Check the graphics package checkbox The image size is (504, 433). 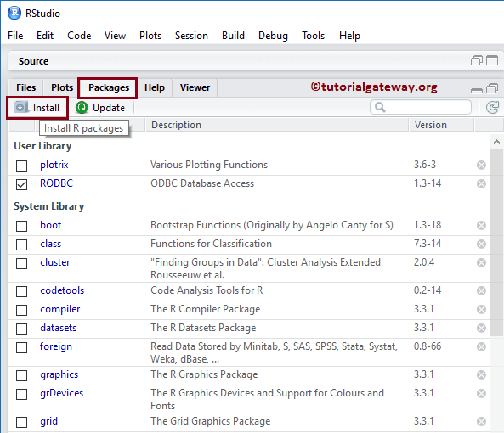pos(21,375)
